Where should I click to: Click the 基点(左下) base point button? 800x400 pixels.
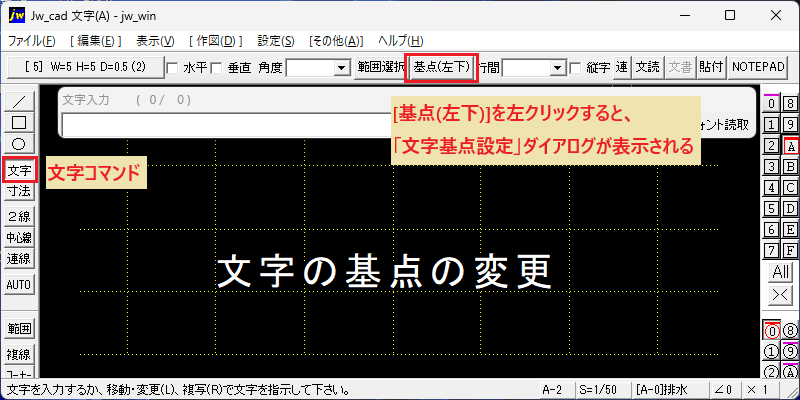coord(442,67)
